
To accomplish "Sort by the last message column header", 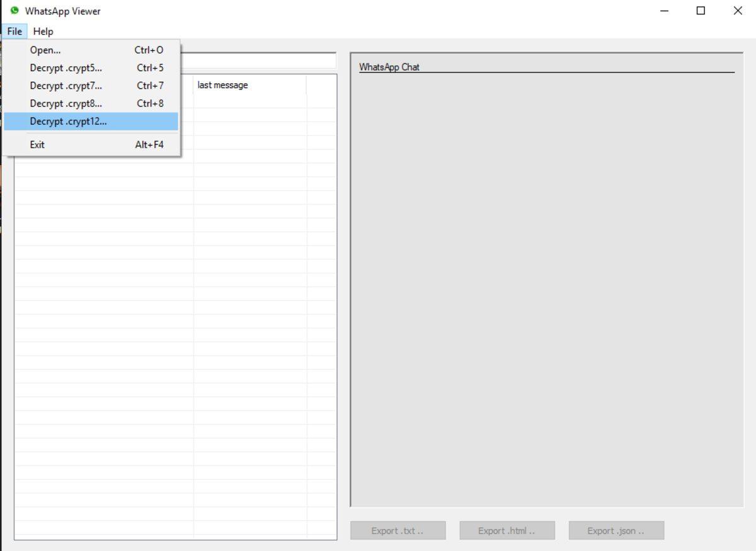I will (x=249, y=85).
